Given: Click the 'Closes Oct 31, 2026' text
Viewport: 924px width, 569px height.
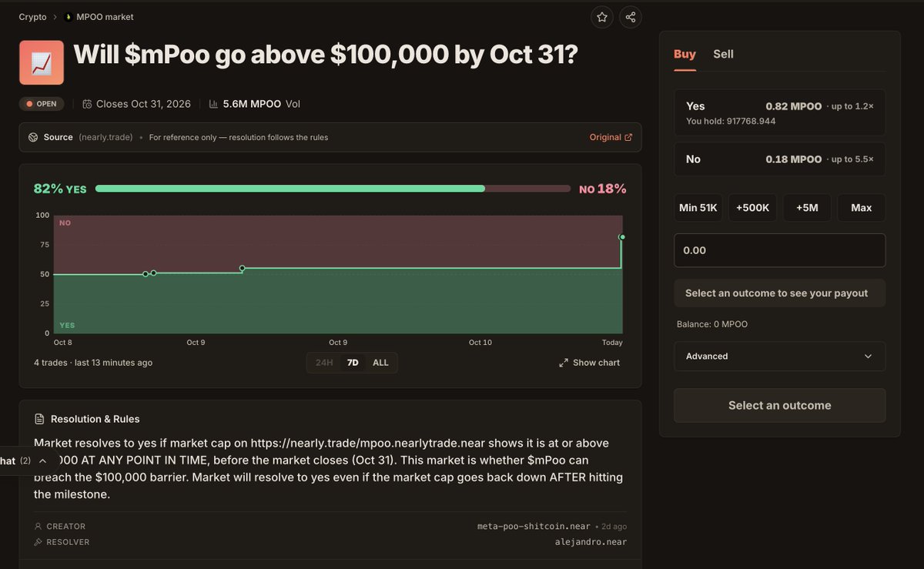Looking at the screenshot, I should (142, 104).
